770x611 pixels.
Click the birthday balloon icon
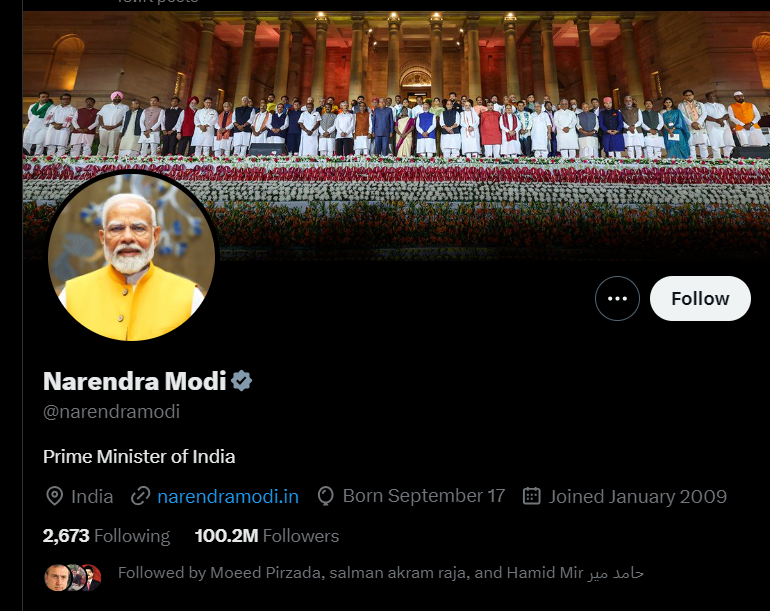[x=325, y=496]
